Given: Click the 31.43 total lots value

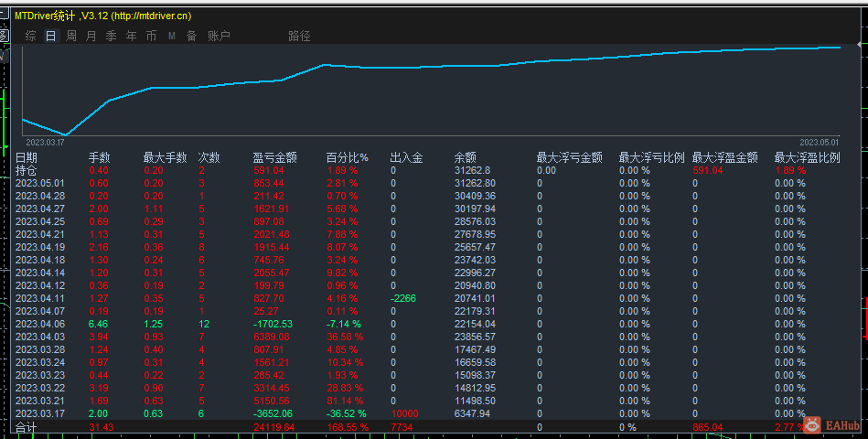Looking at the screenshot, I should click(x=102, y=427).
